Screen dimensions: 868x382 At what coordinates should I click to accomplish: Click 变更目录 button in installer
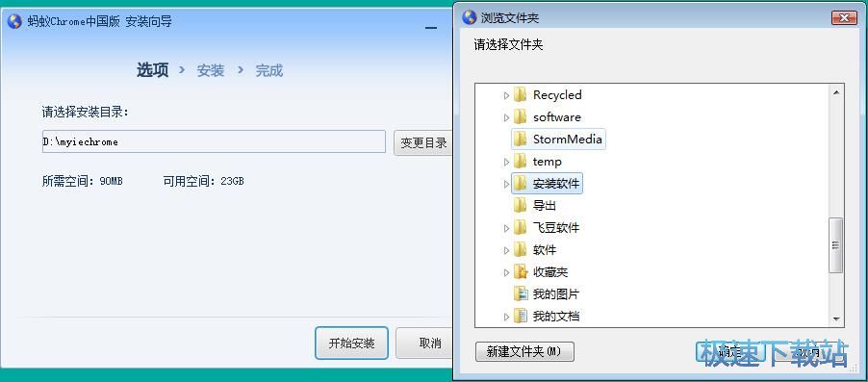coord(423,142)
